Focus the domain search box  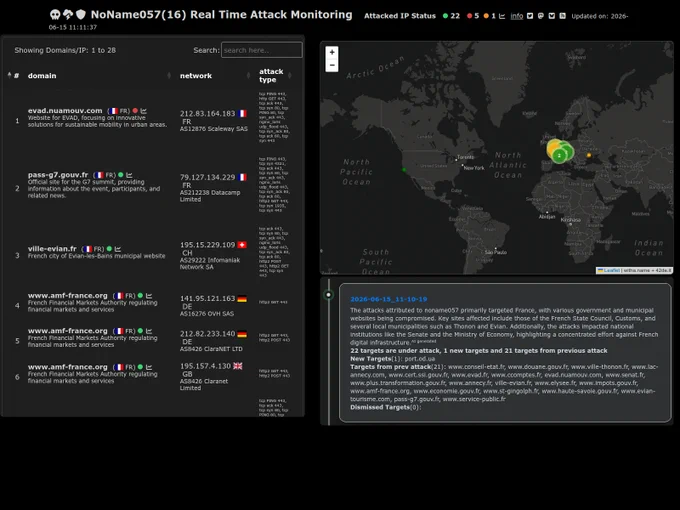coord(262,50)
